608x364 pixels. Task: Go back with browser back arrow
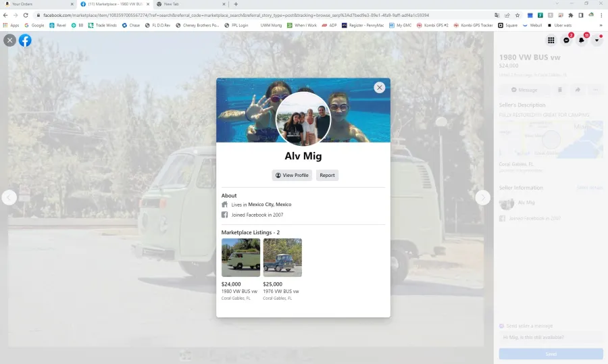pos(5,15)
